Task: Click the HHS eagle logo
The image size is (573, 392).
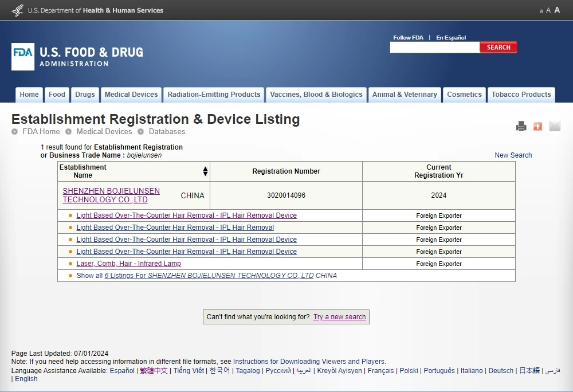Action: coord(18,10)
